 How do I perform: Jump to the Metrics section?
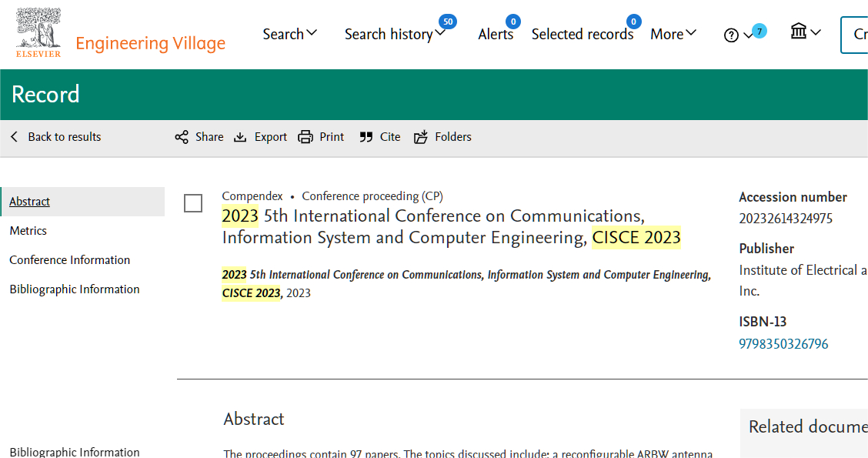[x=28, y=231]
